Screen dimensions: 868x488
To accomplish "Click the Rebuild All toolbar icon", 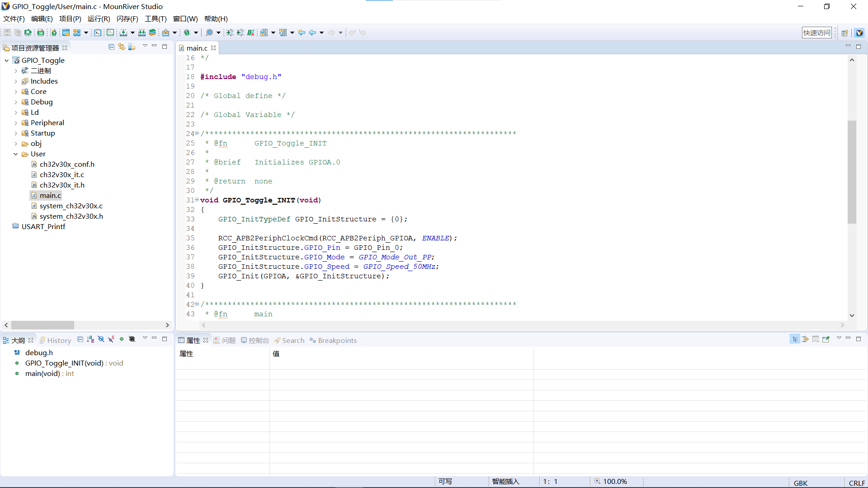I will (142, 33).
